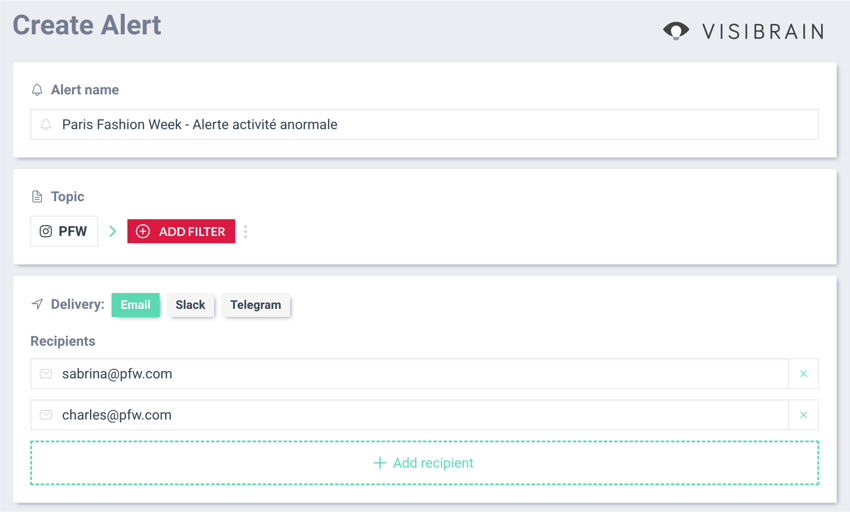
Task: Edit the sabrina@pfw.com recipient field
Action: point(409,374)
